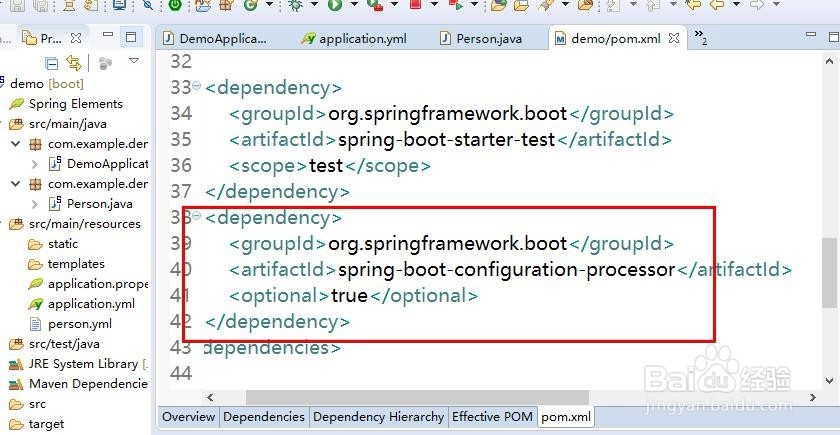This screenshot has height=435, width=840.
Task: Close the demo/pom.xml editor tab
Action: [674, 38]
